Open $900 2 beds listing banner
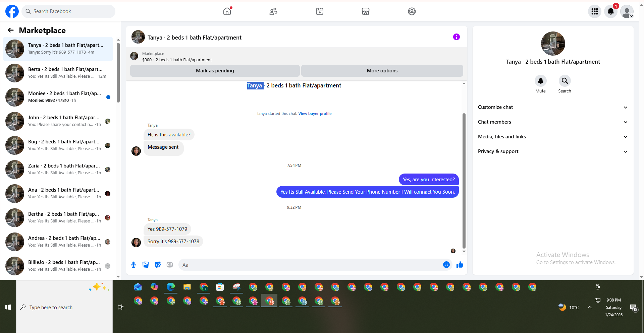 pyautogui.click(x=297, y=56)
